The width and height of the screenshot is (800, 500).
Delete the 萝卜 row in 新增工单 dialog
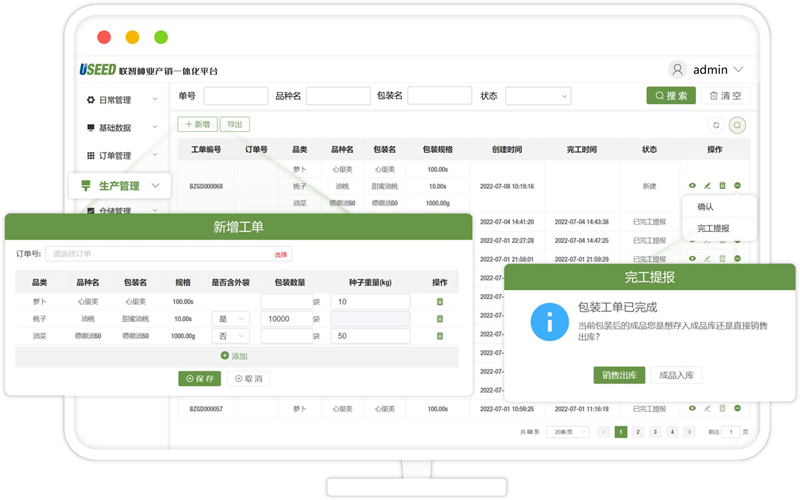click(x=439, y=301)
